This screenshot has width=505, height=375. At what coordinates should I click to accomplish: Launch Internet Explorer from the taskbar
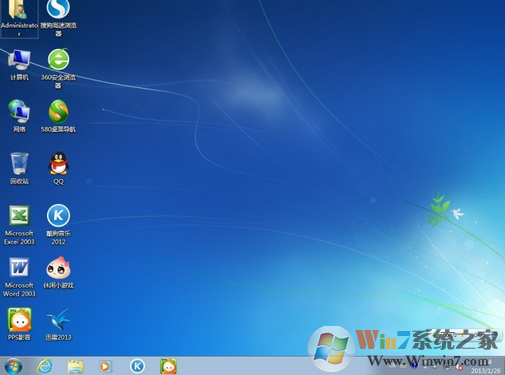pos(44,366)
